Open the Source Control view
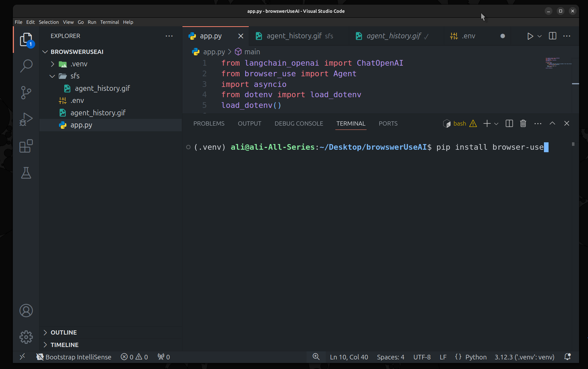Viewport: 588px width, 369px height. pos(26,92)
